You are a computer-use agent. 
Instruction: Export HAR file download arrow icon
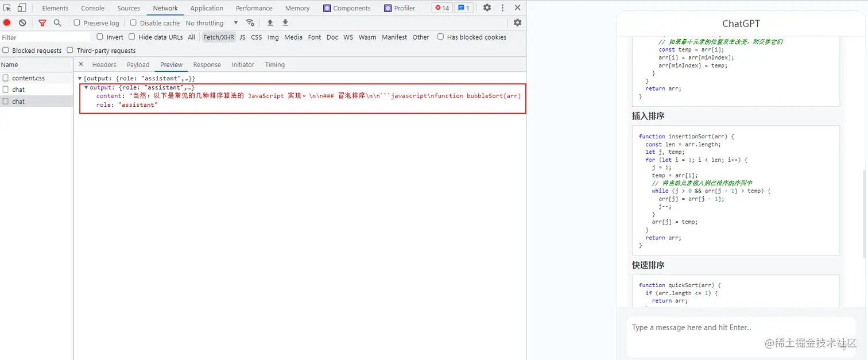[x=285, y=23]
